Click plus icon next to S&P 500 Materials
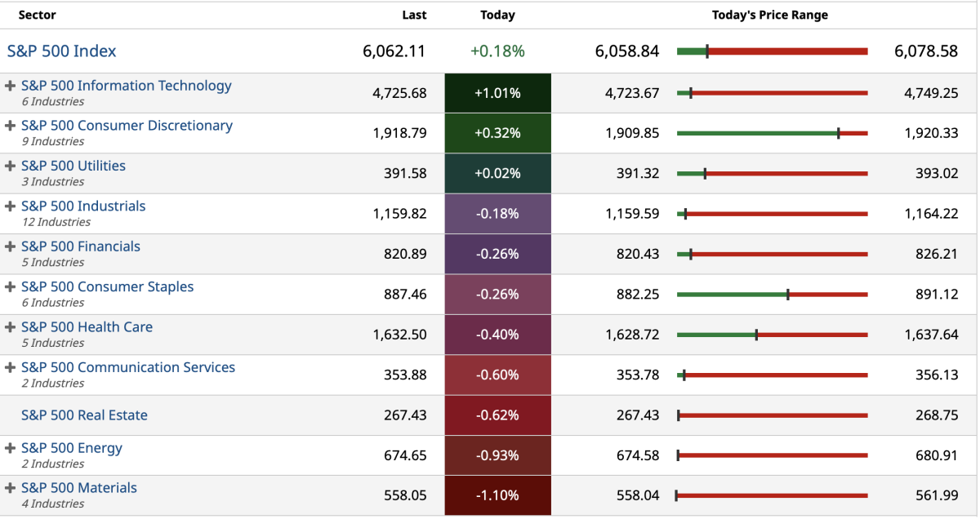The height and width of the screenshot is (528, 980). click(11, 488)
